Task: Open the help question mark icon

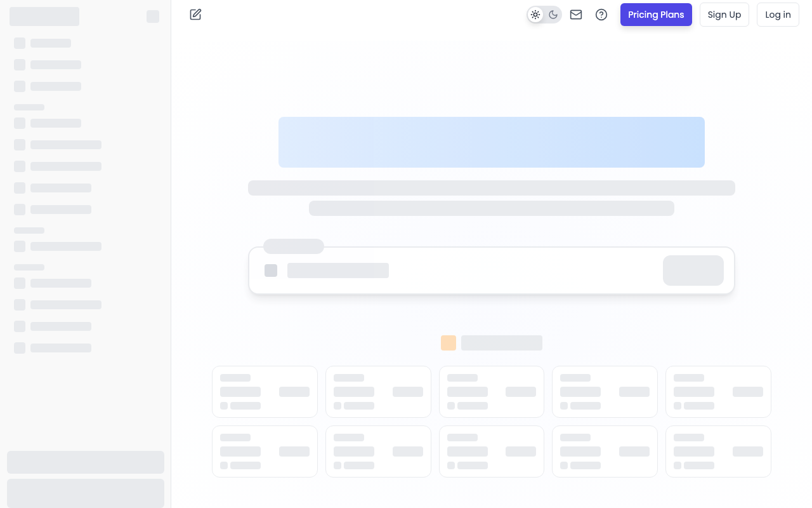Action: [x=601, y=15]
